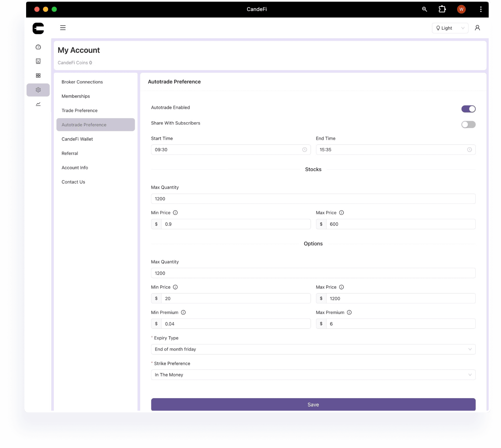The width and height of the screenshot is (501, 448).
Task: Open the settings gear sidebar icon
Action: pyautogui.click(x=38, y=90)
